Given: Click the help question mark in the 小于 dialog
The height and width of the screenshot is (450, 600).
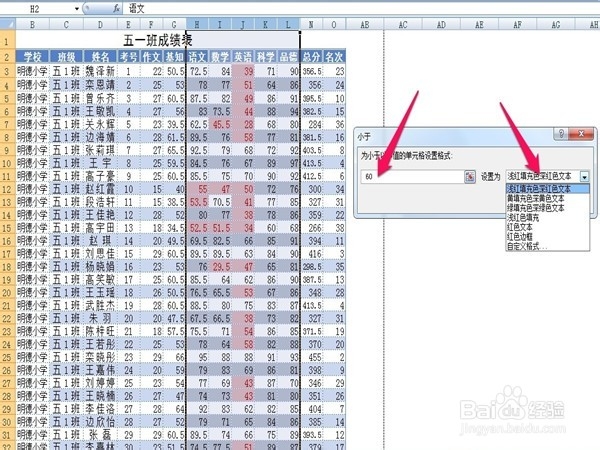Looking at the screenshot, I should [x=561, y=134].
